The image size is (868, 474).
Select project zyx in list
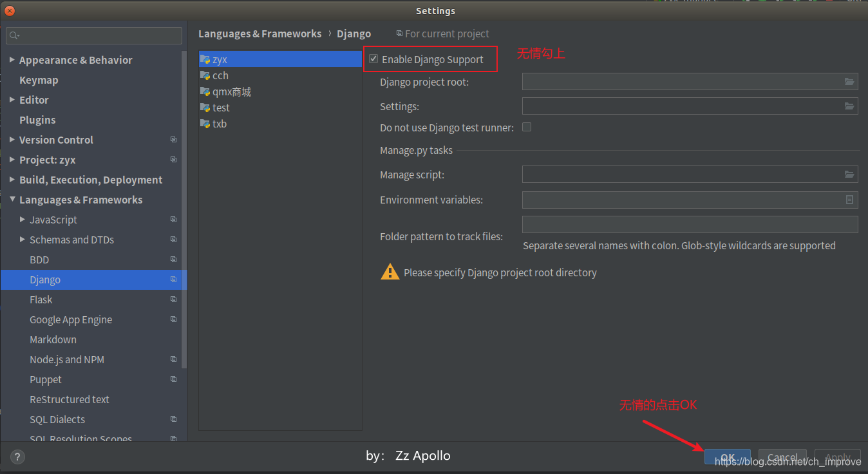pyautogui.click(x=281, y=59)
